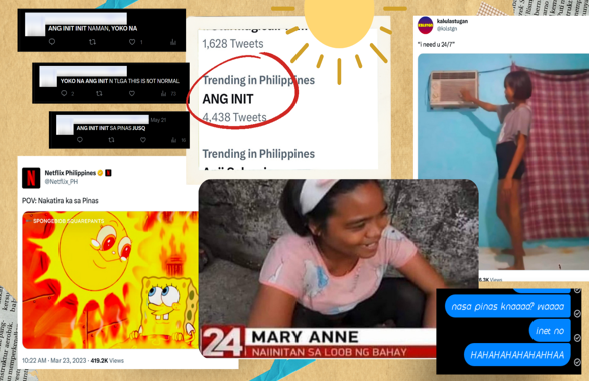The image size is (589, 381).
Task: Click the checkmark beside "HAHAHAHAHAHAHHAA" message
Action: click(577, 362)
